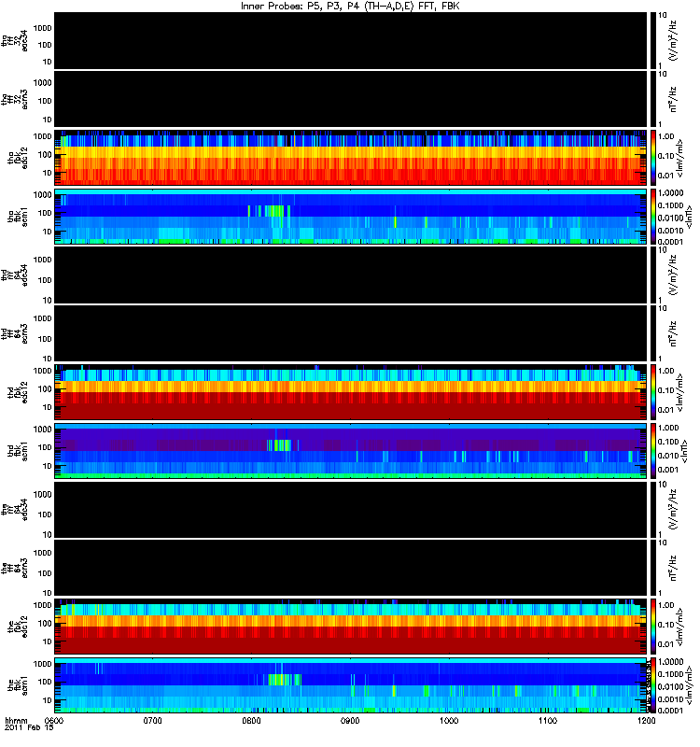The image size is (700, 747).
Task: Click the 'thd fff 64 edc34' panel label
Action: (x=14, y=275)
